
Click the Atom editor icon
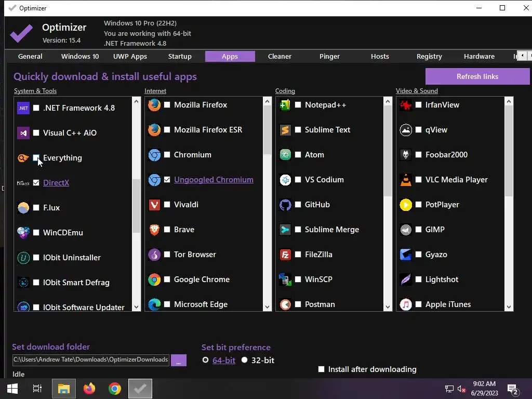pos(285,155)
